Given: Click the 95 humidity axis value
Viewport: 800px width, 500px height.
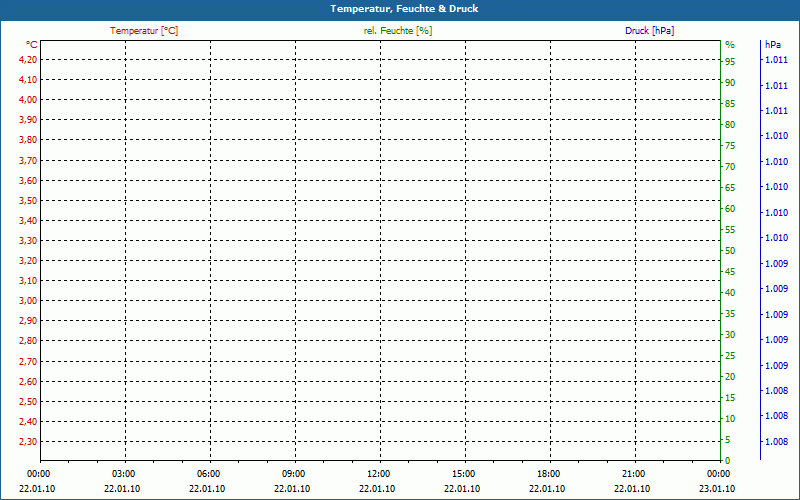Looking at the screenshot, I should [730, 62].
